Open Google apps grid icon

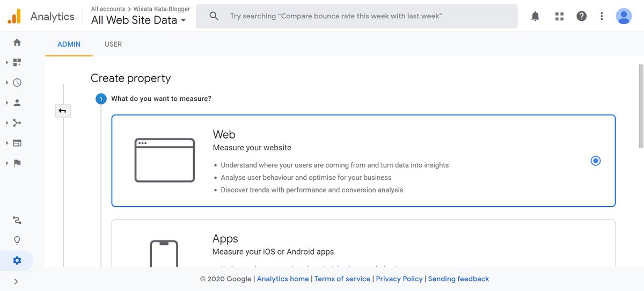(x=559, y=16)
